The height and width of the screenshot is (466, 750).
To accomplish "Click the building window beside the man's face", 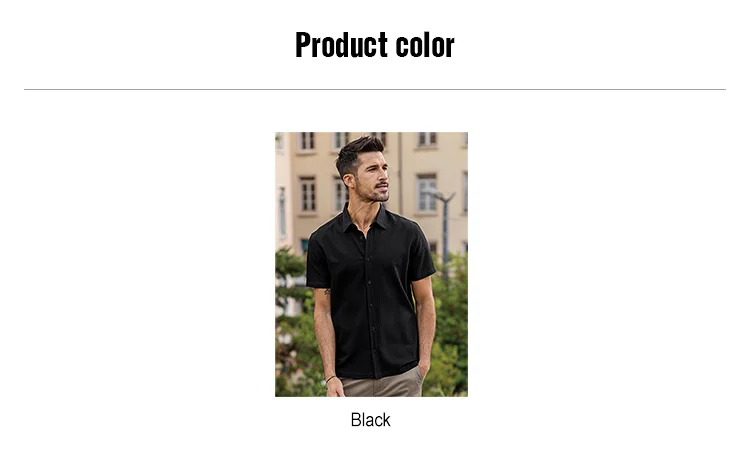I will 426,193.
